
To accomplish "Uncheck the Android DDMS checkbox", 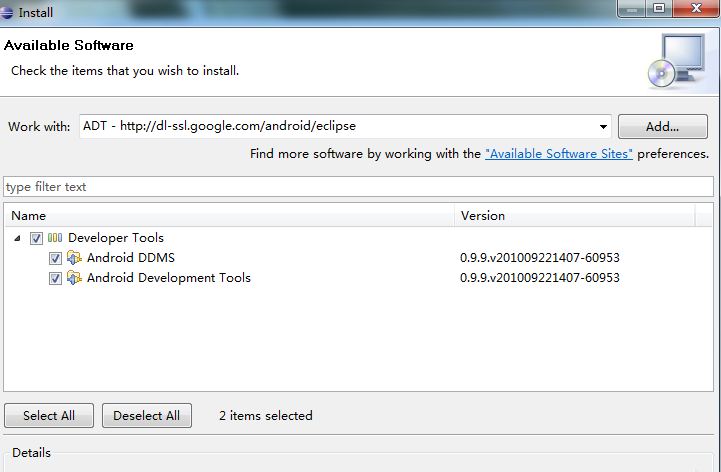I will click(55, 258).
